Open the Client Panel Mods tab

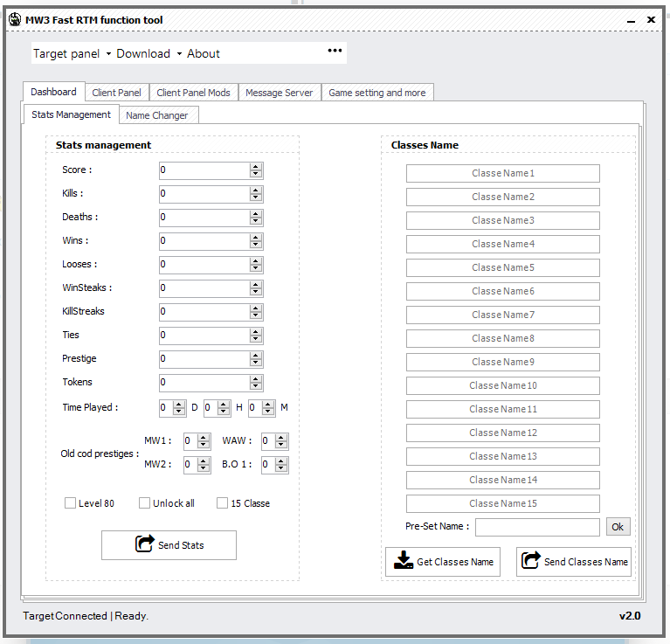click(x=193, y=93)
